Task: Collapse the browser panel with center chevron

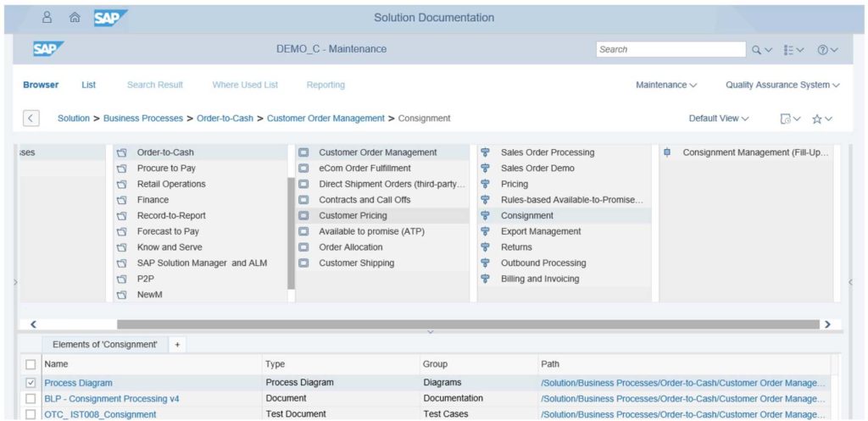Action: (x=430, y=332)
